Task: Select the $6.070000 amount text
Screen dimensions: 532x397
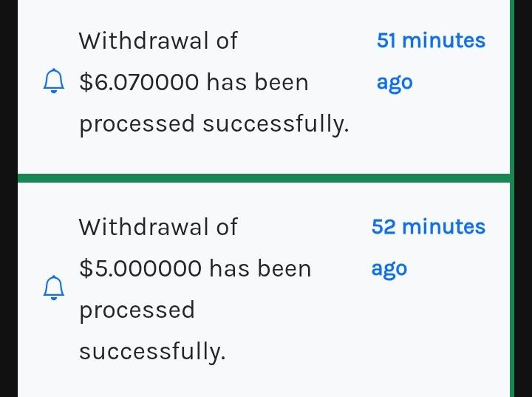Action: pos(139,82)
